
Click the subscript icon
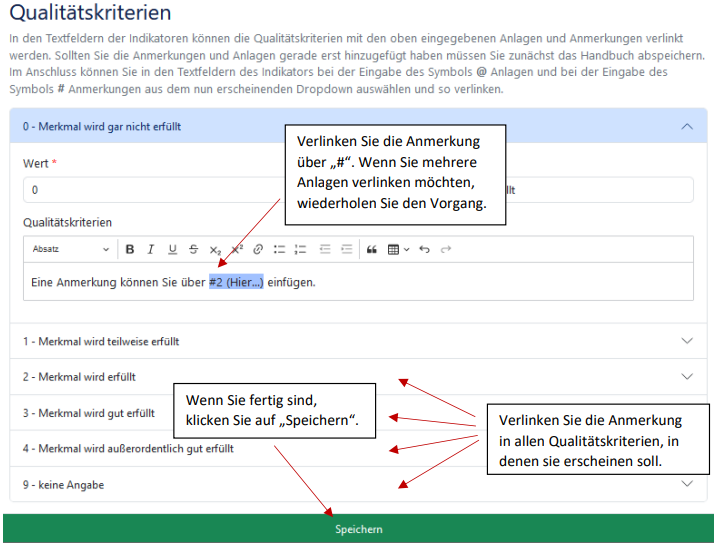pyautogui.click(x=215, y=249)
